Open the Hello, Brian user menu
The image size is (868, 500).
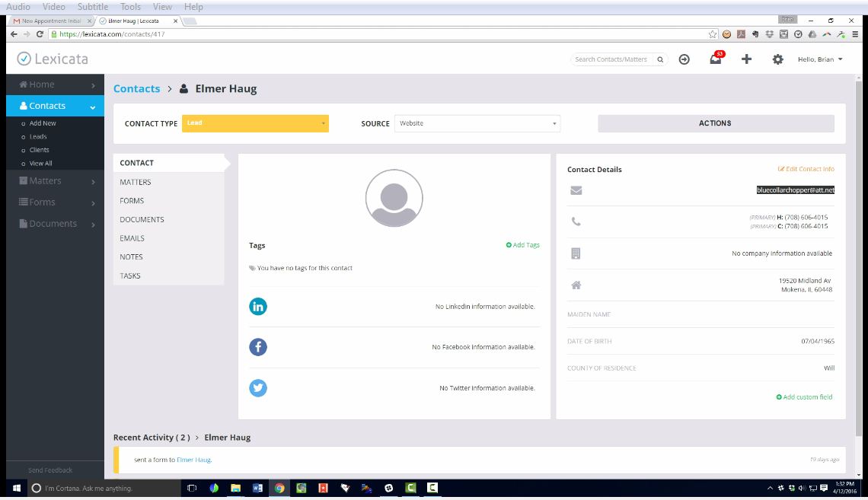820,59
